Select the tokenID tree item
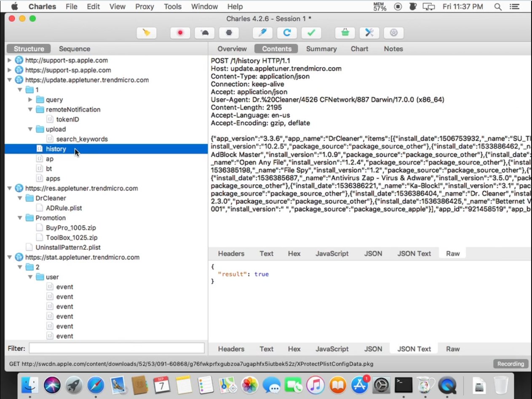The width and height of the screenshot is (532, 399). tap(68, 119)
